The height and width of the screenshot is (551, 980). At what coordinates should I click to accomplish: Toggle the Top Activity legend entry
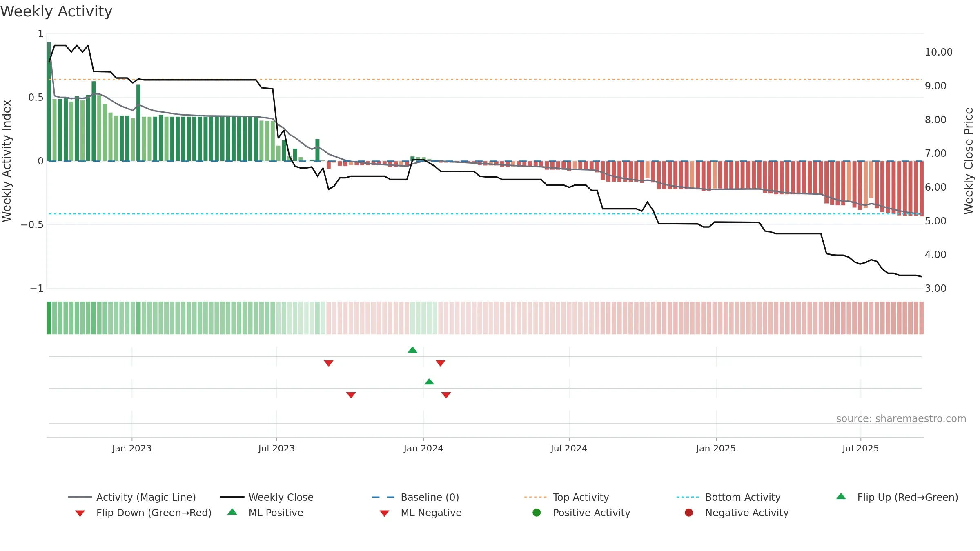[566, 497]
